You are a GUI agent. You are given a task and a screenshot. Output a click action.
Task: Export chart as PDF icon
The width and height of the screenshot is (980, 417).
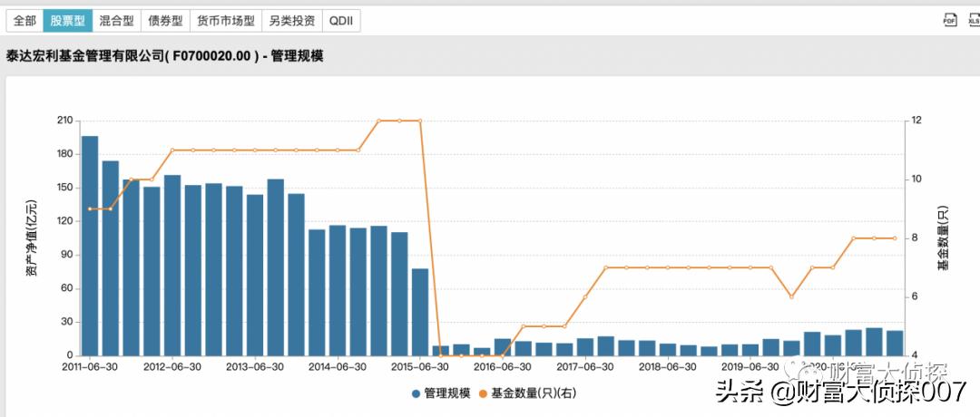pos(950,20)
